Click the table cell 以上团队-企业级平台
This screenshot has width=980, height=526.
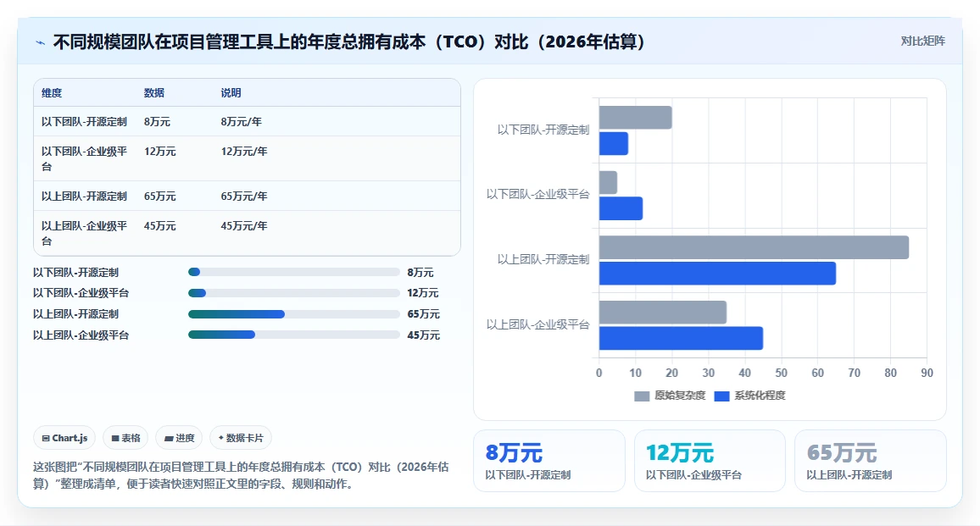click(85, 233)
